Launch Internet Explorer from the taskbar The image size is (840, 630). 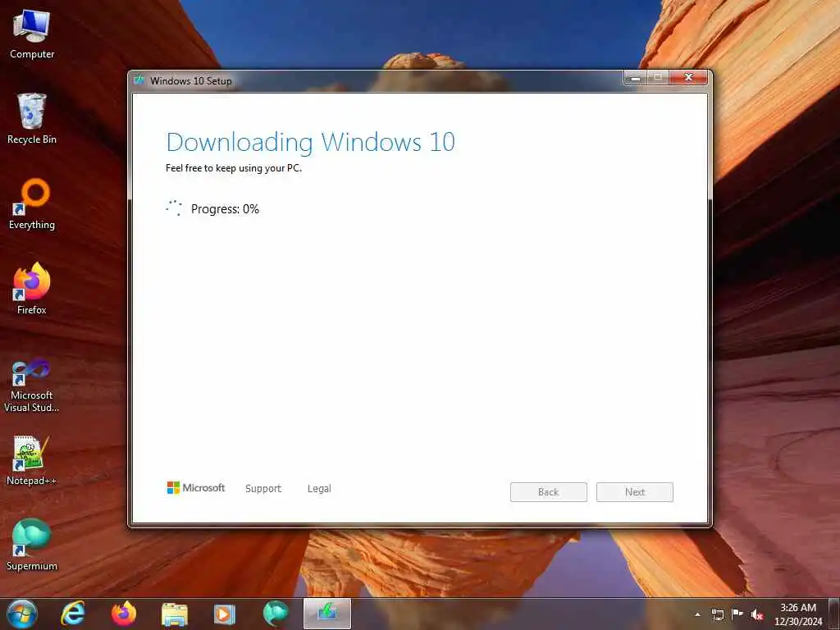73,614
